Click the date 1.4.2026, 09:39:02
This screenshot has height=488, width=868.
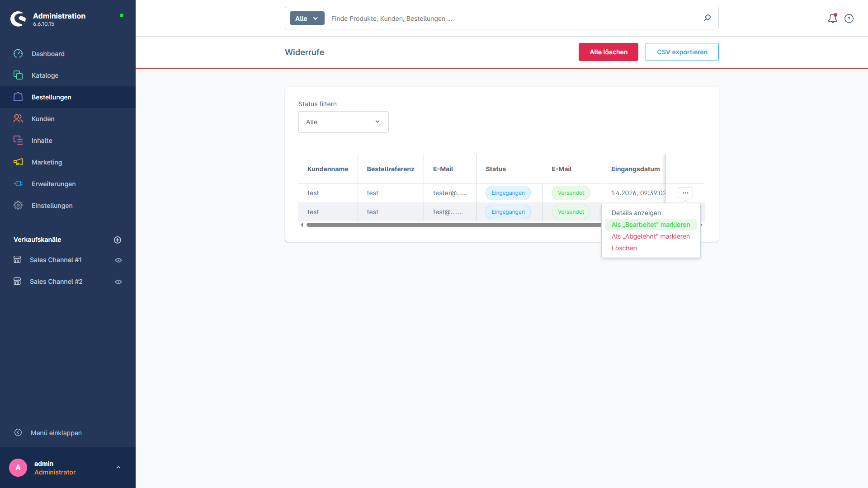pos(638,193)
